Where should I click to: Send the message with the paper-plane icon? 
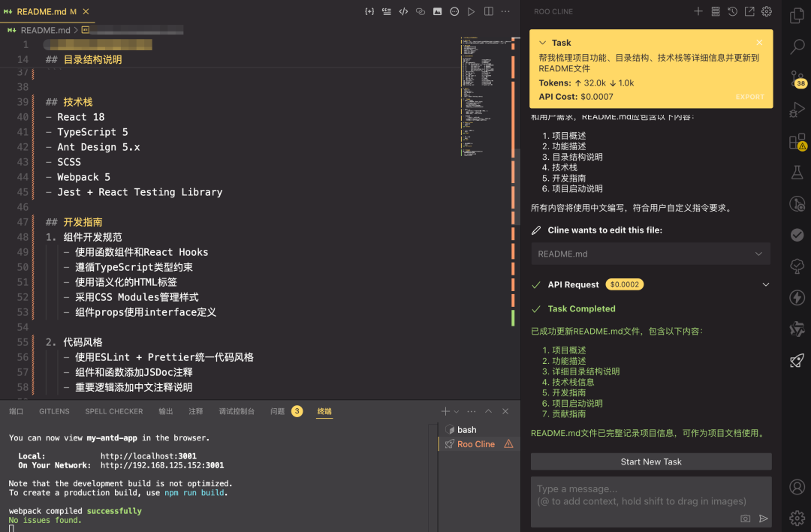pos(764,518)
